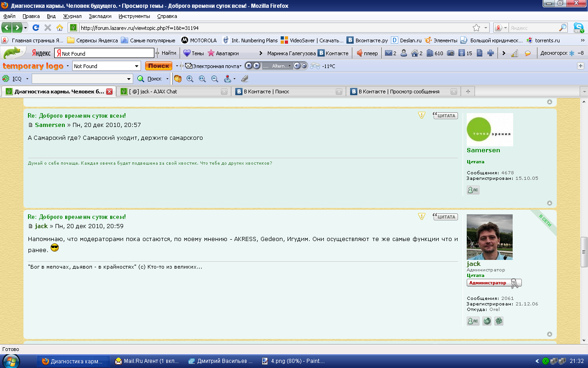The width and height of the screenshot is (588, 368).
Task: Open jack's website globe icon
Action: click(486, 321)
